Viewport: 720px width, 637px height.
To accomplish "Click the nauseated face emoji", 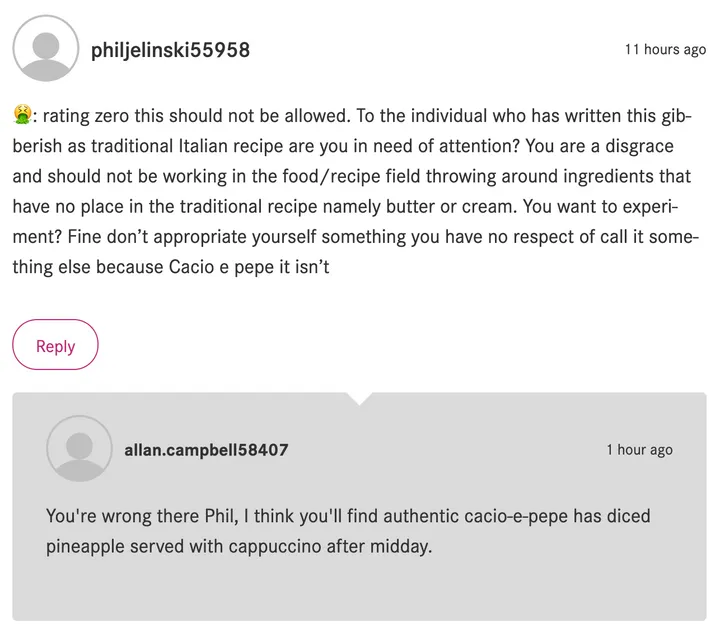I will (x=21, y=115).
